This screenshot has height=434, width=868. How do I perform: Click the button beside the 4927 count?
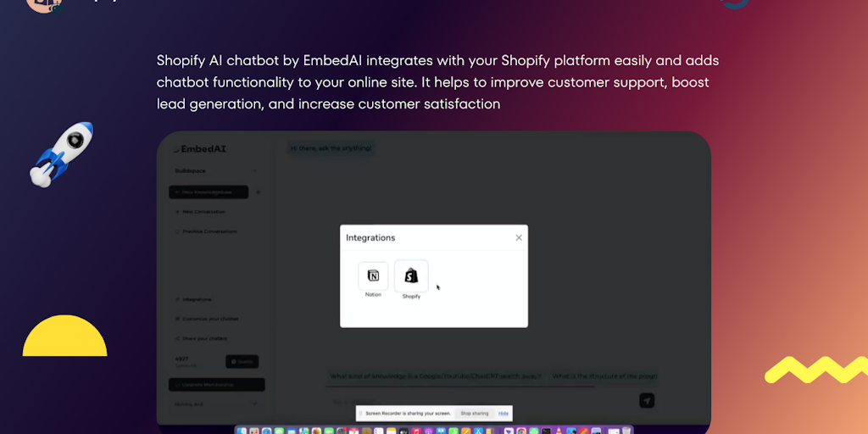[242, 361]
